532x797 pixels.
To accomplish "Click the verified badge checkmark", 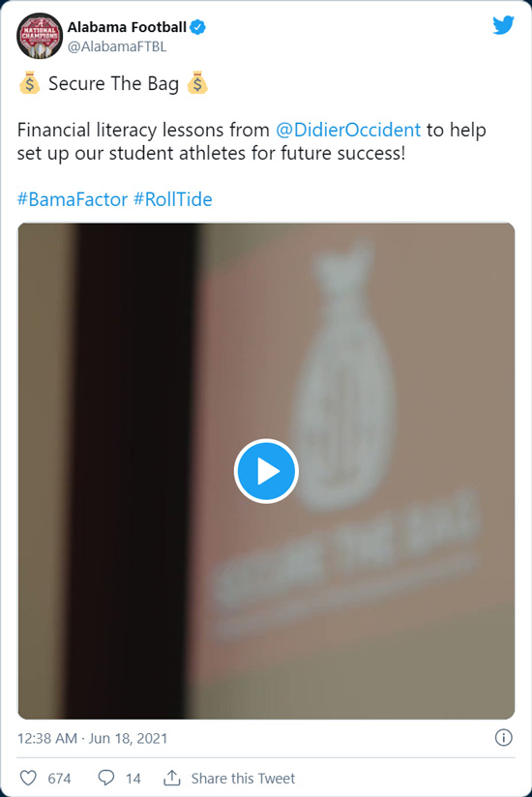I will pos(197,27).
